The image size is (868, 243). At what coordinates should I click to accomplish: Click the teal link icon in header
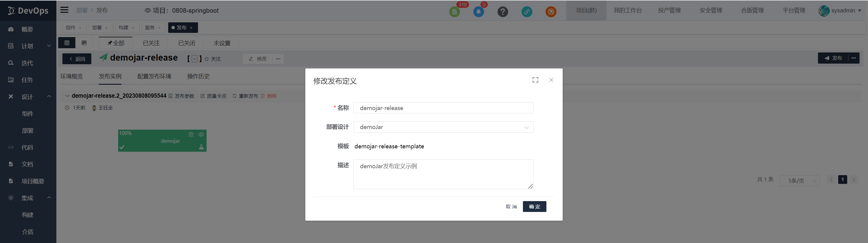(527, 12)
